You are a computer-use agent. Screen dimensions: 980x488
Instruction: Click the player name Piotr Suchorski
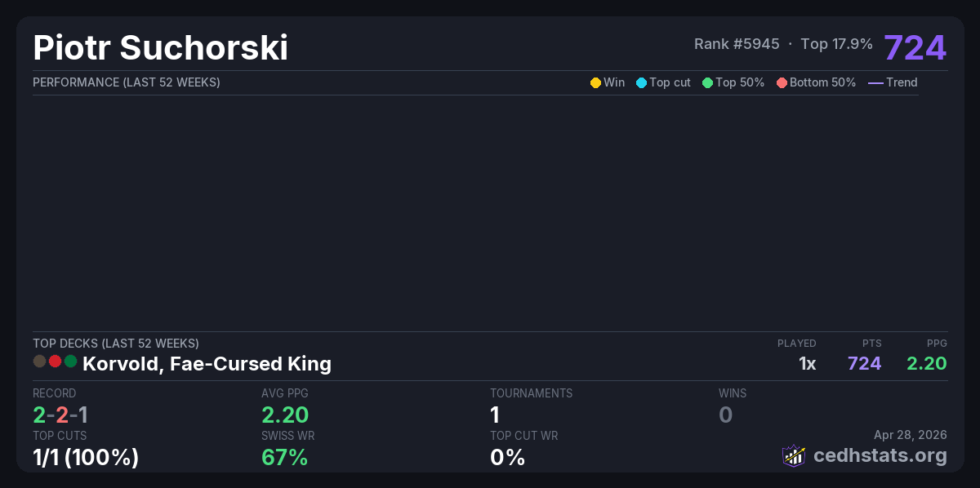click(160, 48)
